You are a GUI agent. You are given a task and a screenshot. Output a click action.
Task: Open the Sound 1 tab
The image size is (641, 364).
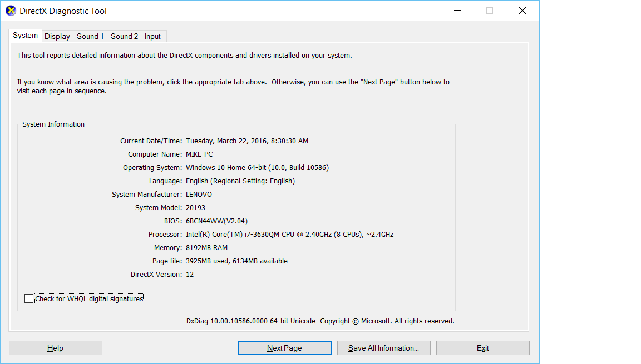(x=90, y=36)
